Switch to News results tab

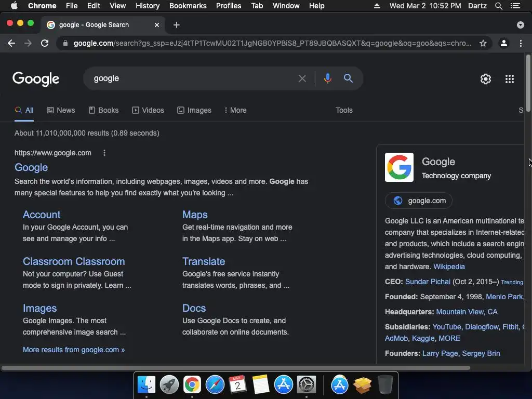tap(61, 110)
